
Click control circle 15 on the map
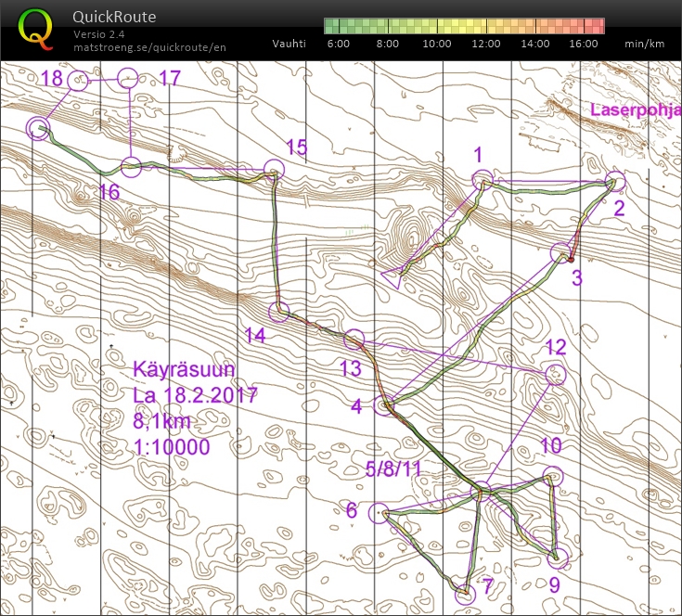pyautogui.click(x=274, y=169)
